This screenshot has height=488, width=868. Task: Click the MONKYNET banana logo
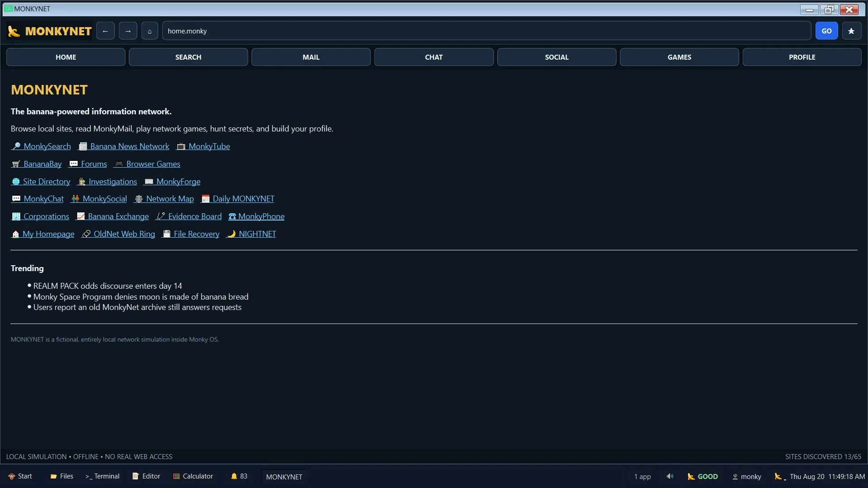point(50,31)
